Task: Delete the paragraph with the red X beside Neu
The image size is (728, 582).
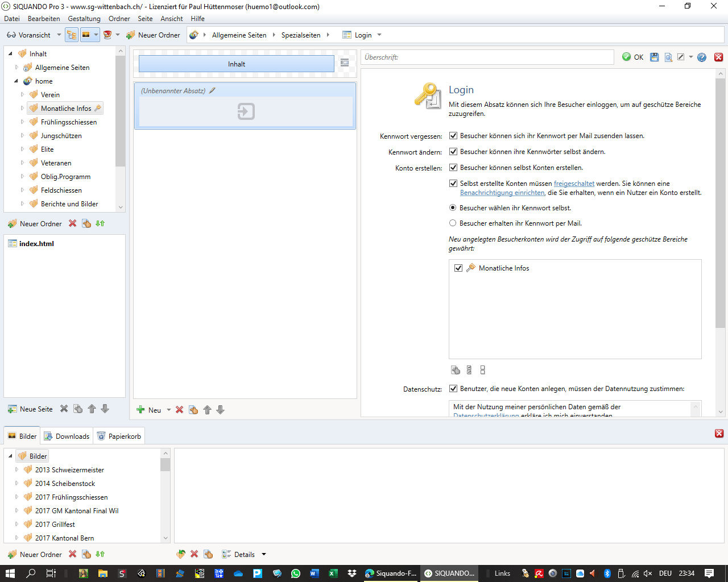Action: click(179, 410)
